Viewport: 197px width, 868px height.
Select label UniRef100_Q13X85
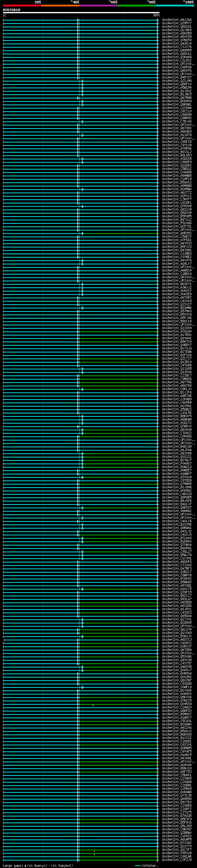click(x=177, y=369)
